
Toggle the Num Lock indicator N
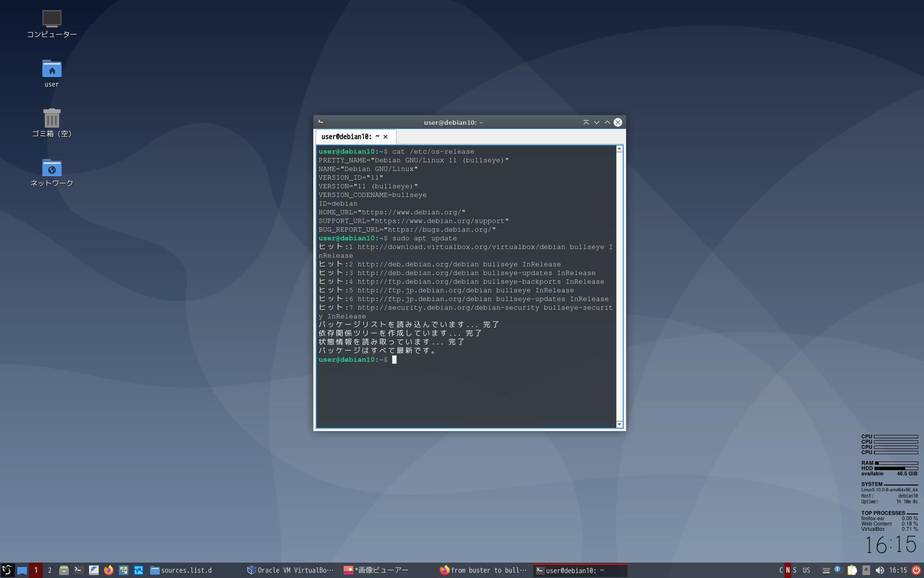click(788, 570)
